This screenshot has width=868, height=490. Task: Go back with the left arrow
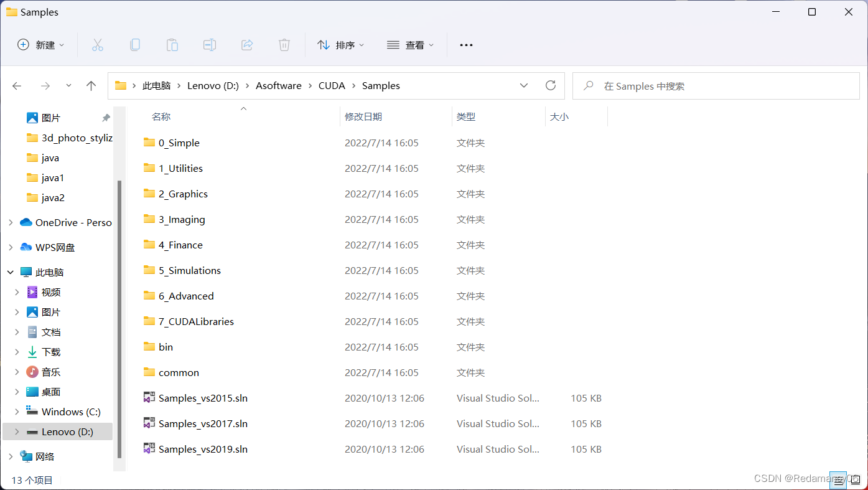17,86
